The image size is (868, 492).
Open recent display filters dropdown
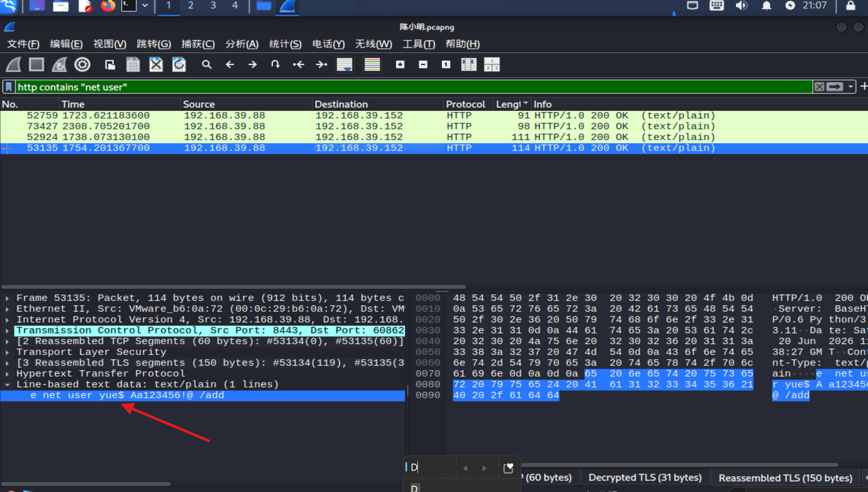[850, 87]
